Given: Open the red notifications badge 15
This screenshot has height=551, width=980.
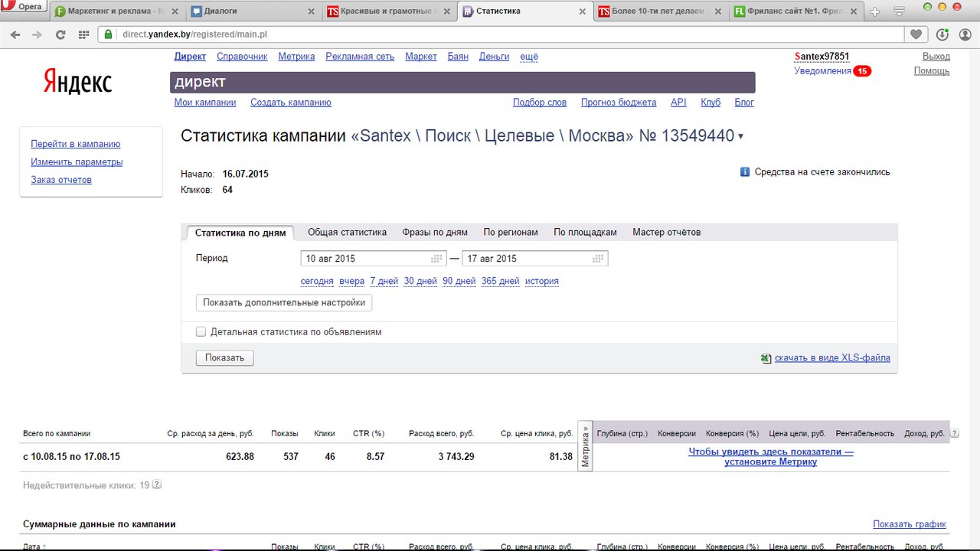Looking at the screenshot, I should click(x=862, y=71).
